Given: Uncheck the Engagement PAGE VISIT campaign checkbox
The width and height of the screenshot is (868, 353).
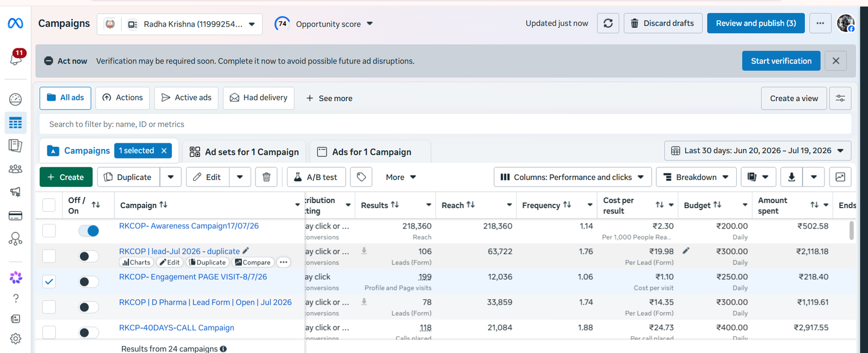Looking at the screenshot, I should pos(49,281).
